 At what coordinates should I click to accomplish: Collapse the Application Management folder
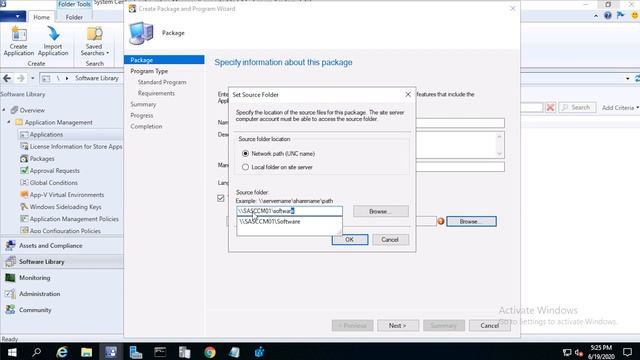coord(9,122)
